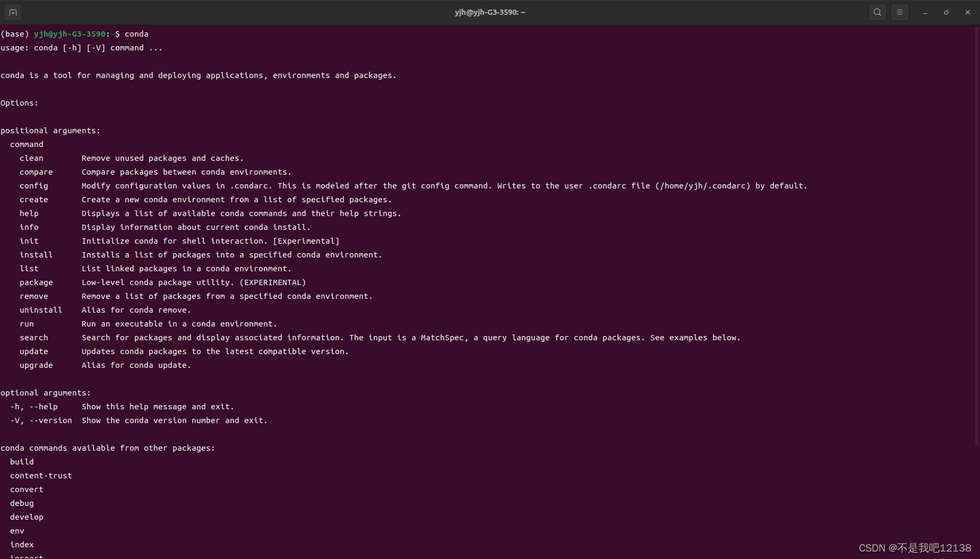Click 'Display information about current conda install.'
This screenshot has width=980, height=559.
(196, 227)
